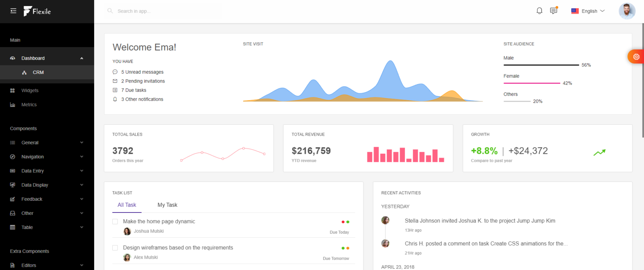Click the General list icon
Image resolution: width=644 pixels, height=270 pixels.
pyautogui.click(x=12, y=143)
